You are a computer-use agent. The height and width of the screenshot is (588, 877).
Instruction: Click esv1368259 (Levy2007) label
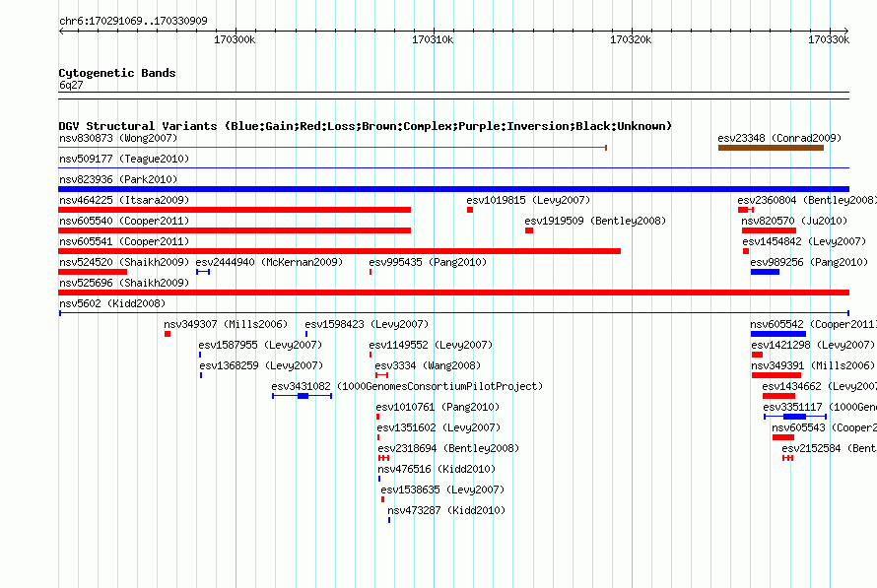pos(261,365)
